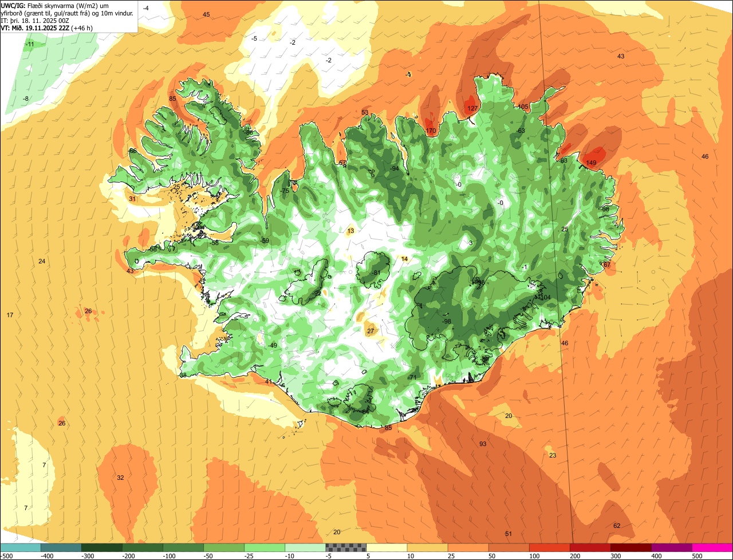Select the '32' value in the southwest ocean

click(120, 478)
